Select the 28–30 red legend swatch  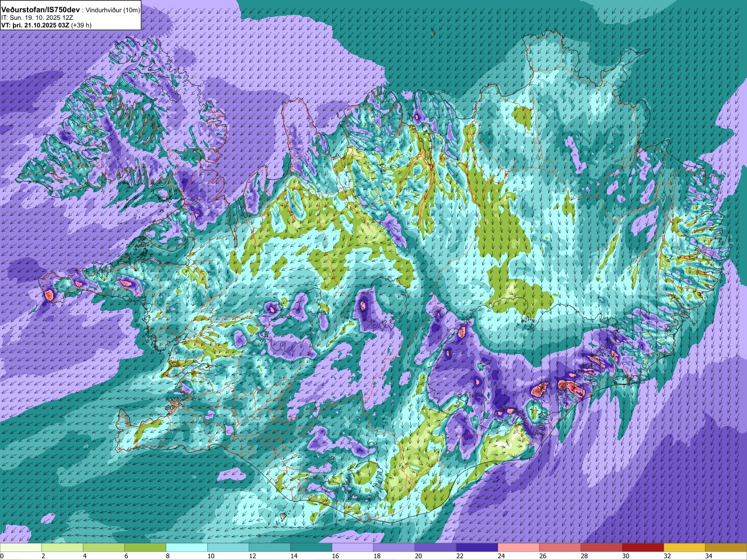point(601,548)
